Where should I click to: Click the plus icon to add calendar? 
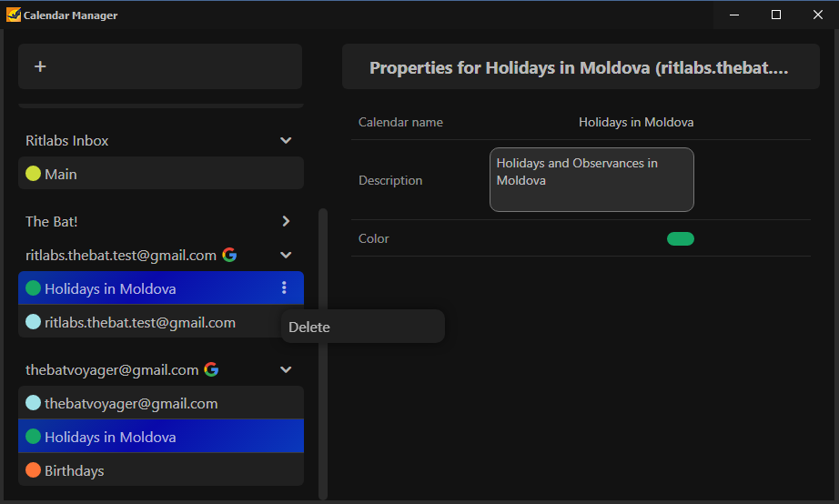point(40,66)
